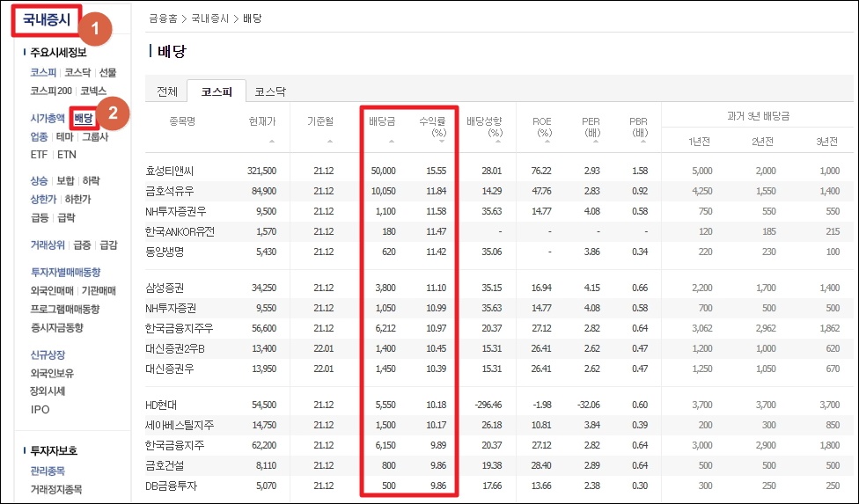Open 거래상위 sidebar link
Viewport: 859px width, 504px height.
(48, 245)
